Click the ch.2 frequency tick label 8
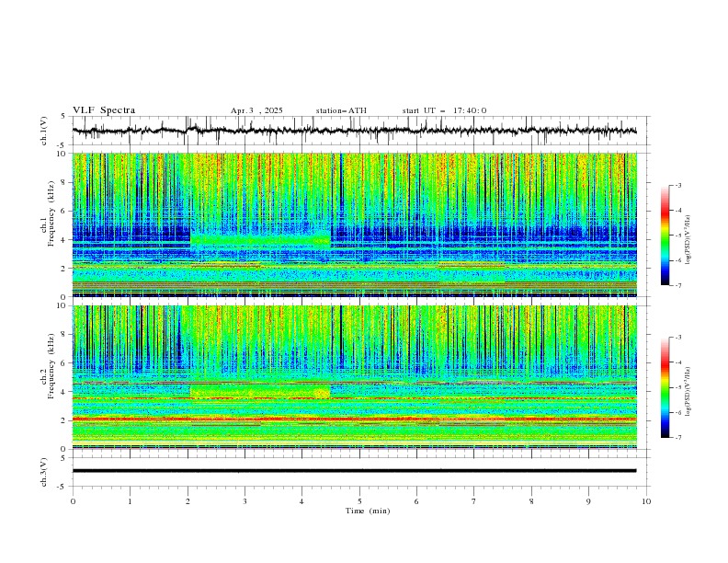Viewport: 728px width, 563px height. [x=65, y=335]
